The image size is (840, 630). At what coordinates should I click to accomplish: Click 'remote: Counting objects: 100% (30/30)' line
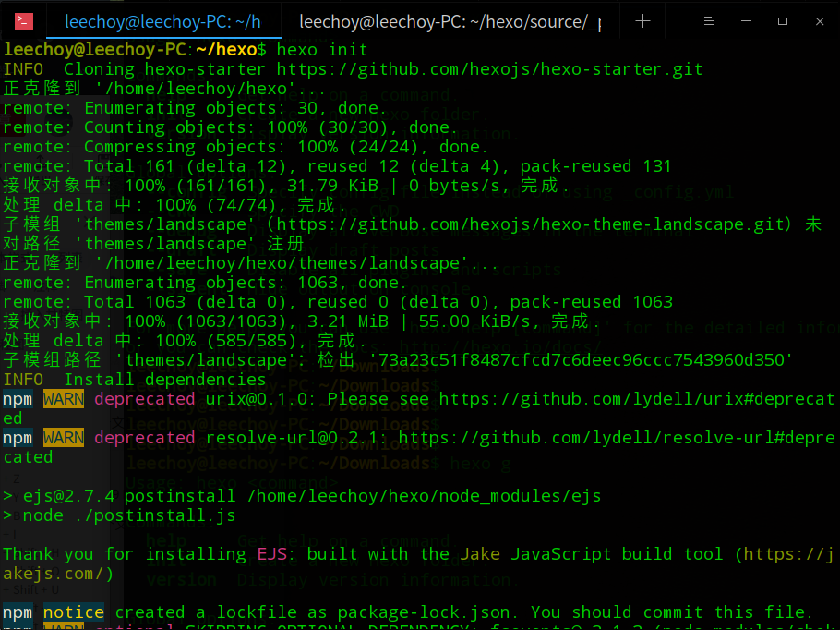coord(231,127)
